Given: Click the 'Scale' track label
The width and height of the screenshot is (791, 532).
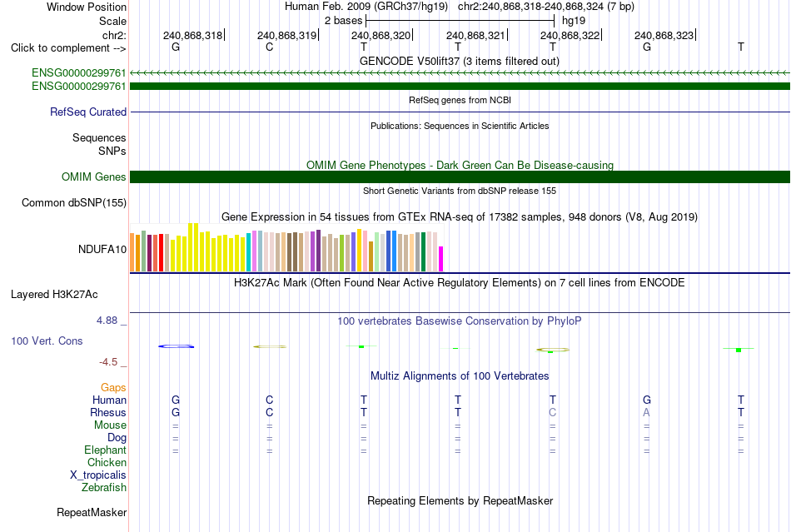Looking at the screenshot, I should coord(112,21).
